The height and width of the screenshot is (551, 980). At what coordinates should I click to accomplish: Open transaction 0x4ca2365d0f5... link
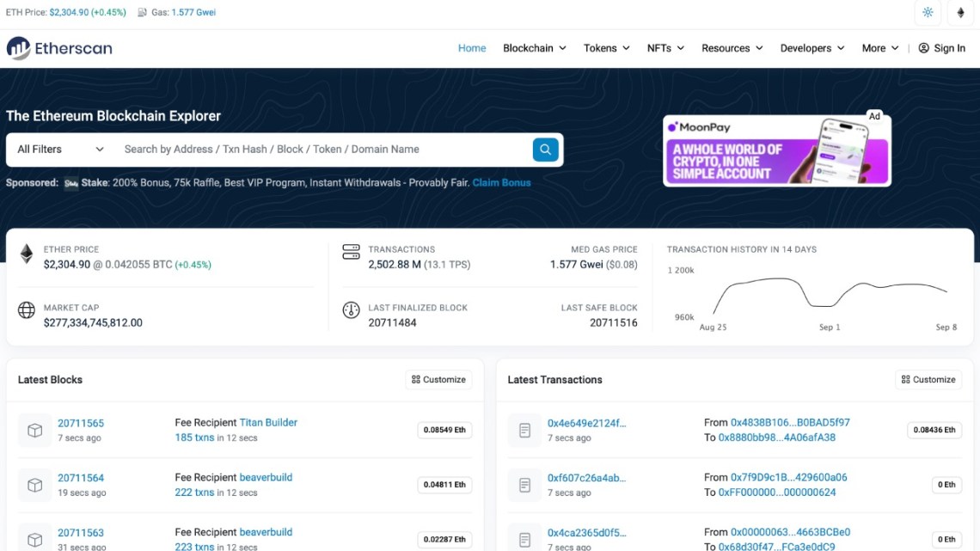[586, 533]
